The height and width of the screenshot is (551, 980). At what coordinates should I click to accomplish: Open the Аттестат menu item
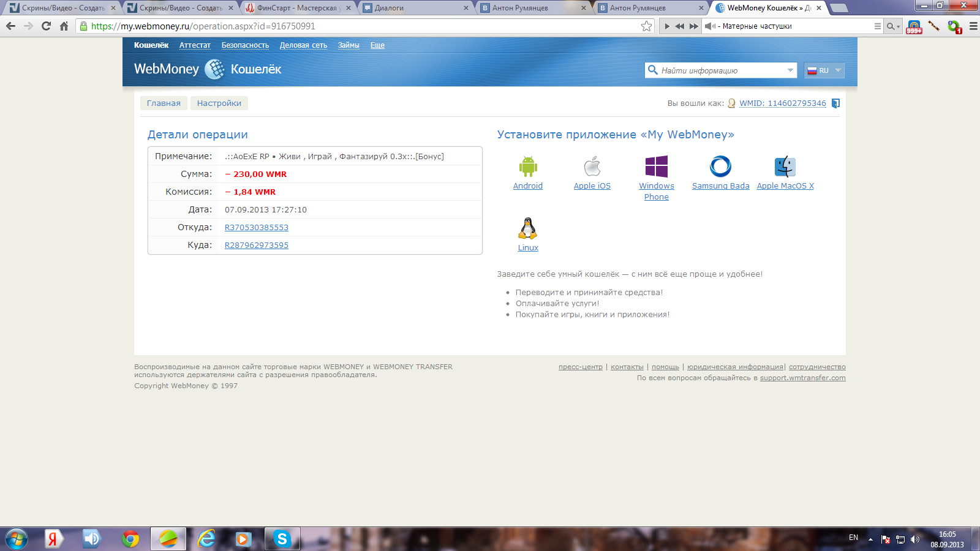click(195, 45)
